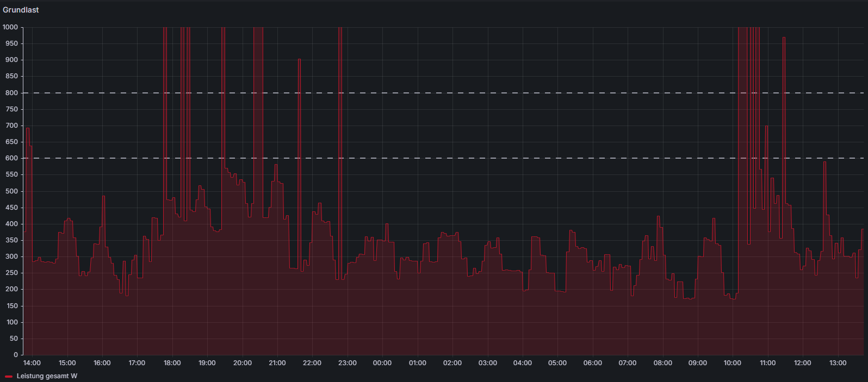Viewport: 868px width, 382px height.
Task: Click the 1000 value on the Y axis
Action: click(x=10, y=27)
